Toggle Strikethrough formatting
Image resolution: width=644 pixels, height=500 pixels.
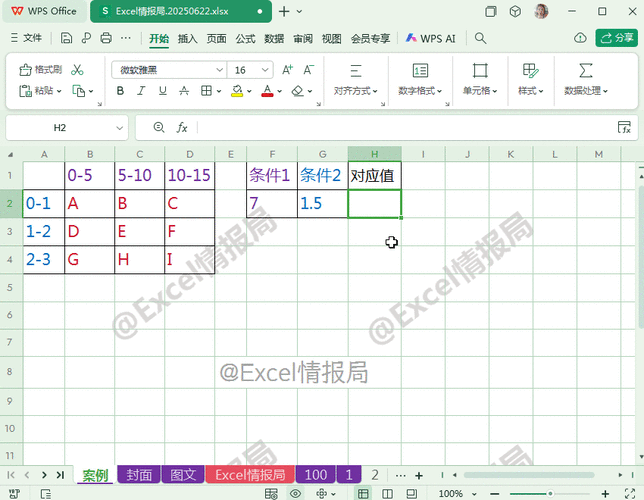tap(184, 91)
